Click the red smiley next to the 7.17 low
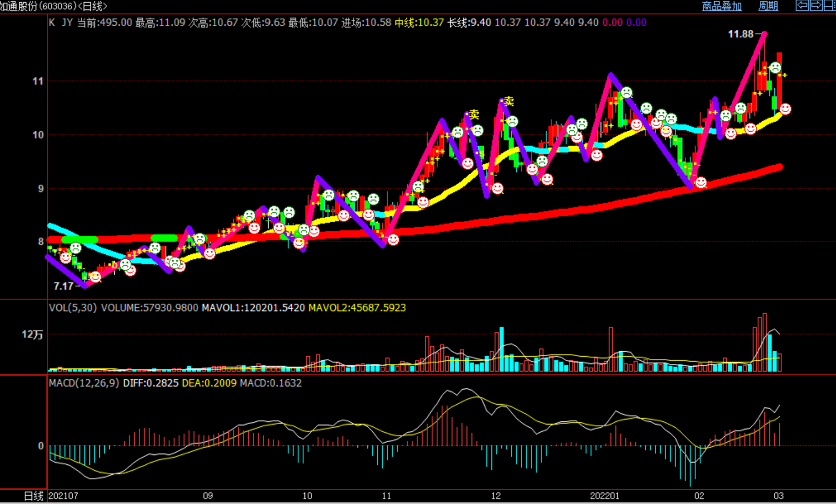This screenshot has width=836, height=504. [95, 277]
